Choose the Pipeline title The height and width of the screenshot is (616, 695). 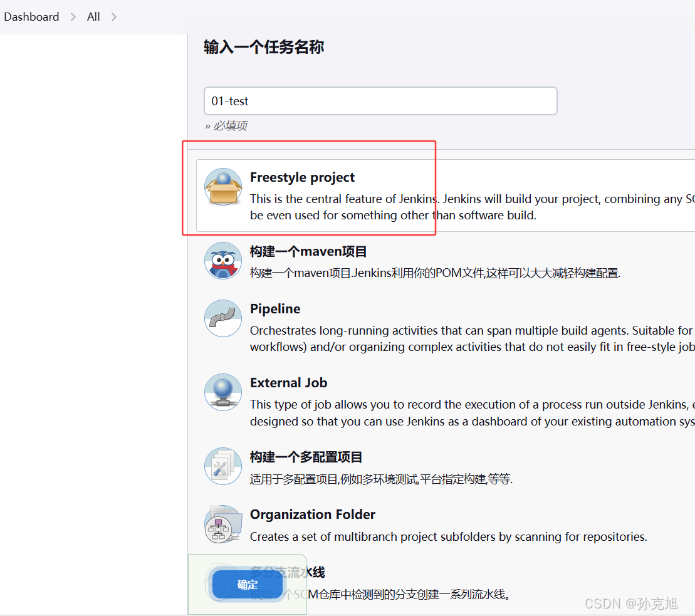tap(275, 309)
